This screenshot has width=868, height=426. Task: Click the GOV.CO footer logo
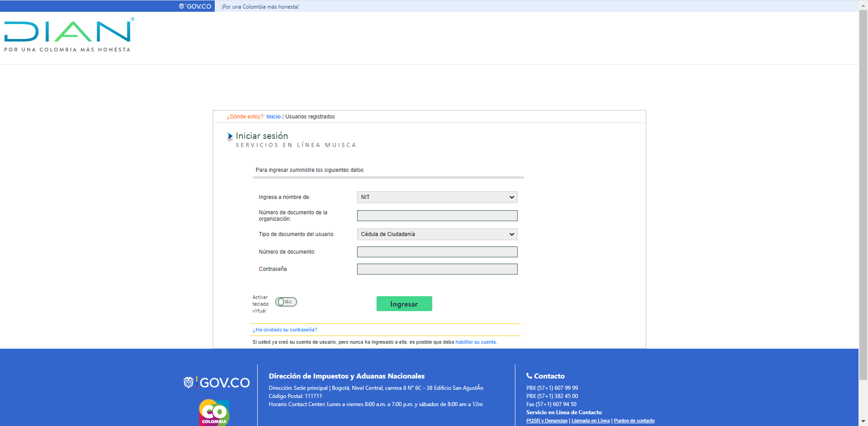tap(217, 383)
